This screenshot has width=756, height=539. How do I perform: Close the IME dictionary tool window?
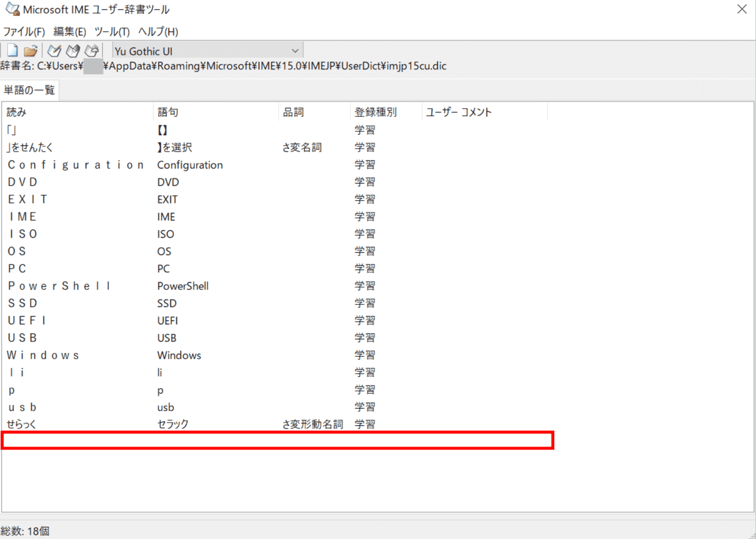(x=742, y=9)
